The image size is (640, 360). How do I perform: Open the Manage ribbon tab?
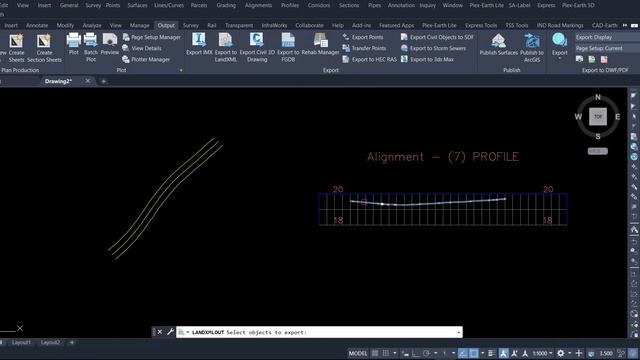tap(140, 25)
